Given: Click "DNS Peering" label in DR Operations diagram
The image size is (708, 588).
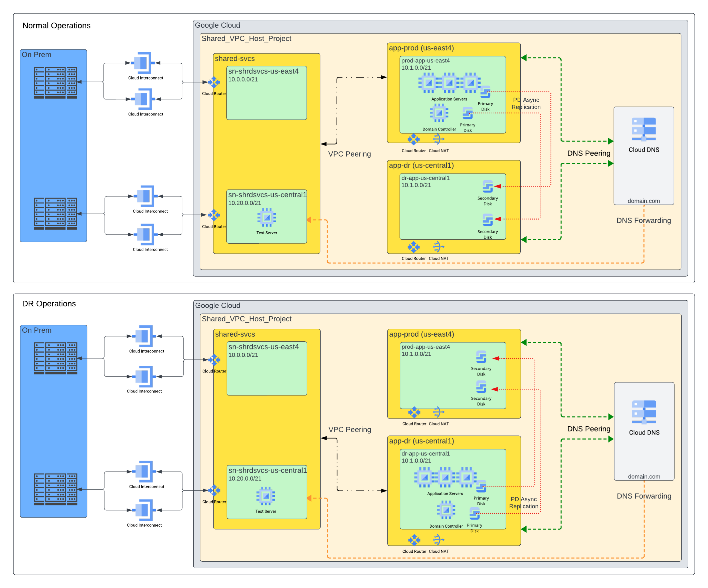Looking at the screenshot, I should click(589, 429).
